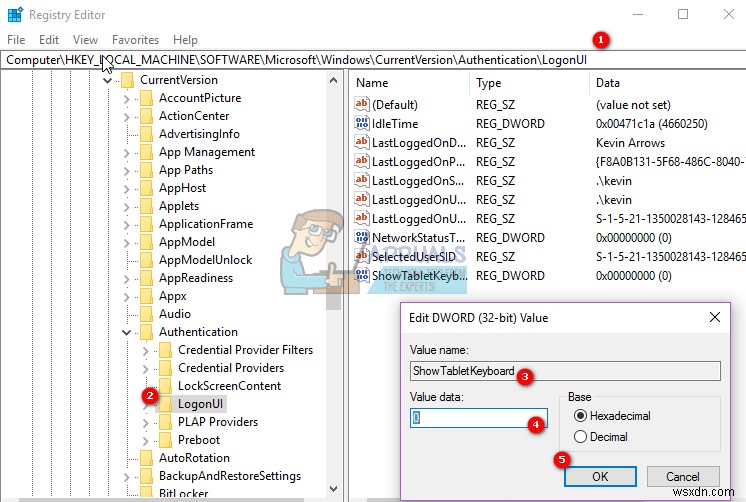Expand the BackupAndRestoreSettings node
Screen dimensions: 746x502
(126, 477)
